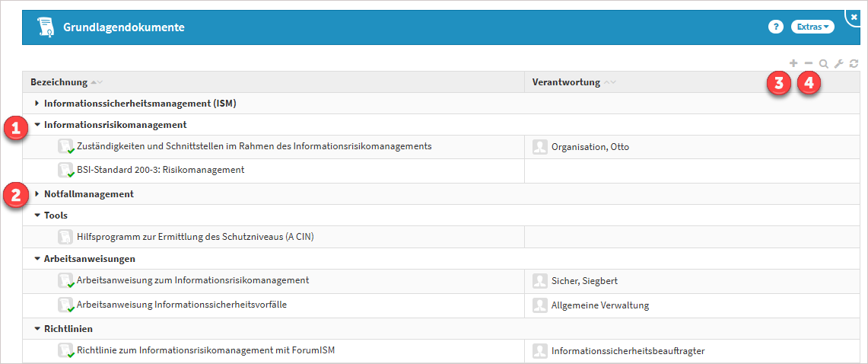The image size is (868, 364).
Task: Close the Grundlagendokumente panel
Action: [x=854, y=16]
